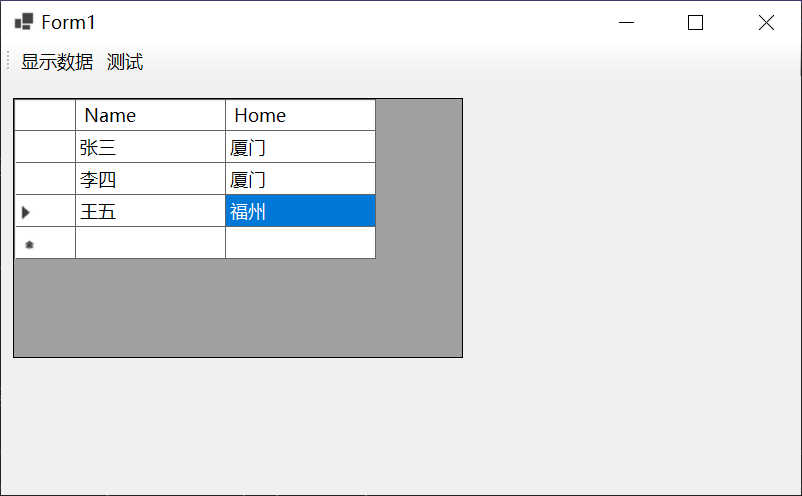Click the Form1 application icon
This screenshot has height=496, width=802.
[x=24, y=22]
